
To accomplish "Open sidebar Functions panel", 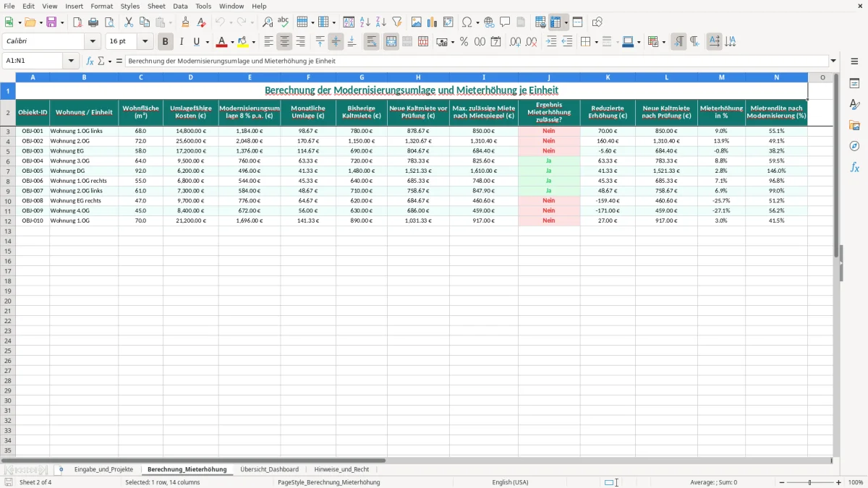I will click(x=854, y=167).
